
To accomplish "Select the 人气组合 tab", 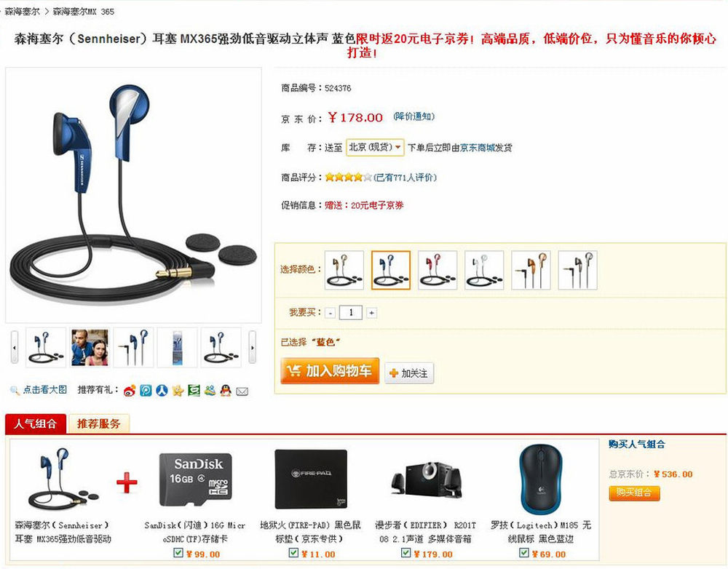I will click(x=35, y=423).
